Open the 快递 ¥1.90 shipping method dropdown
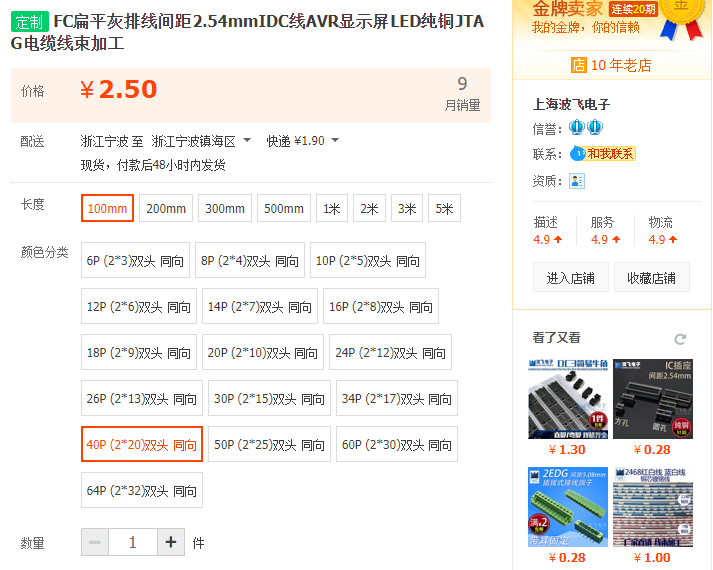This screenshot has height=570, width=713. coord(302,141)
